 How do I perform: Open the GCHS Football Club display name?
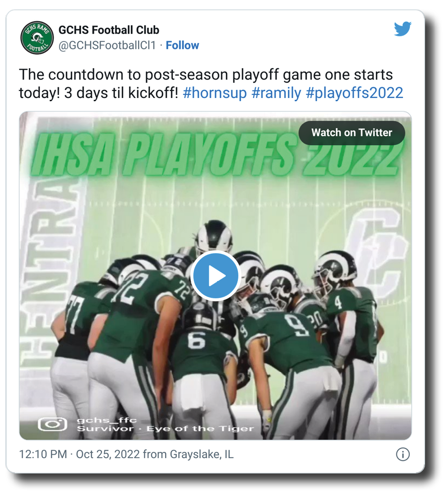click(x=109, y=30)
